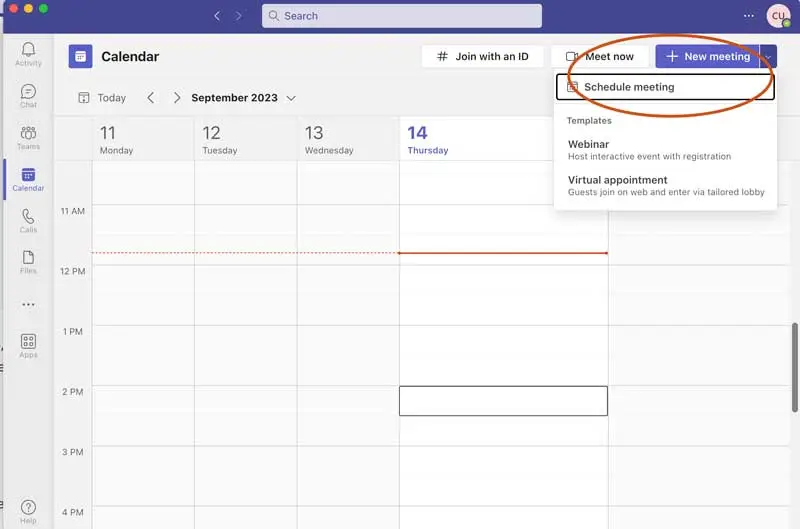Start a Meet now meeting

[599, 56]
